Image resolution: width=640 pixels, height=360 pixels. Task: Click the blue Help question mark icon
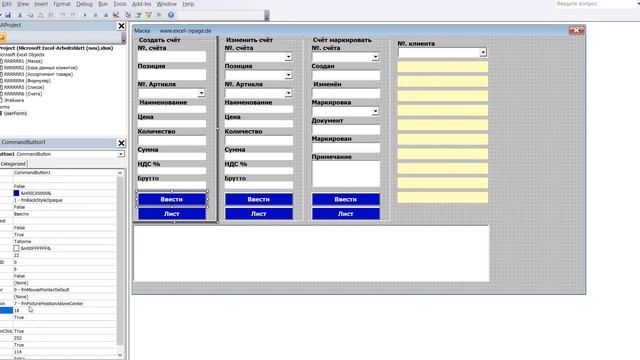tap(171, 15)
